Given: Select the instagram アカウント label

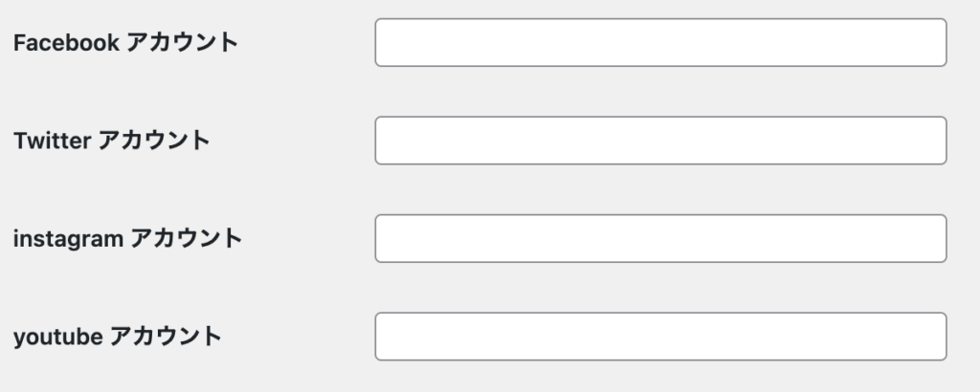Looking at the screenshot, I should click(x=127, y=238).
